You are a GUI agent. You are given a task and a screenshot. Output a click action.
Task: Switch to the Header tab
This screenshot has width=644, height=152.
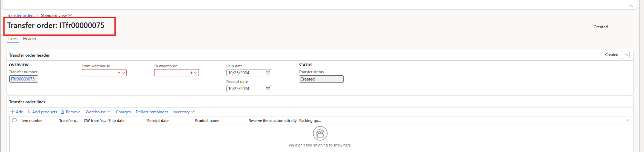click(30, 39)
